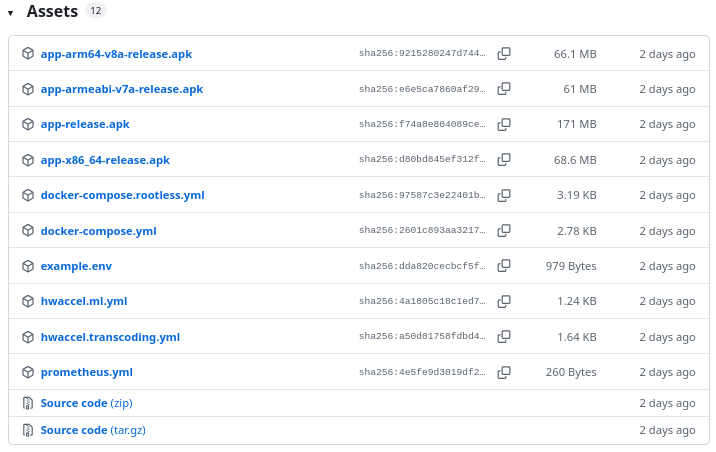Click '2 days ago' in Source code (zip) row
716x452 pixels.
[667, 404]
